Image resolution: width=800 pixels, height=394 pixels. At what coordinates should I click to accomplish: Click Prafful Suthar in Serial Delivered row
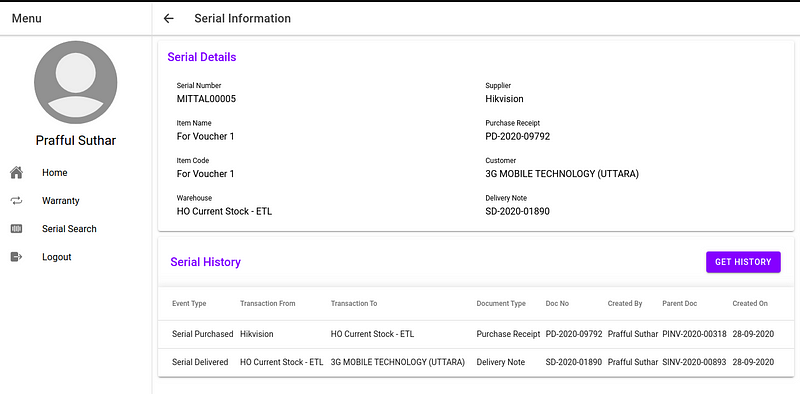pyautogui.click(x=633, y=362)
